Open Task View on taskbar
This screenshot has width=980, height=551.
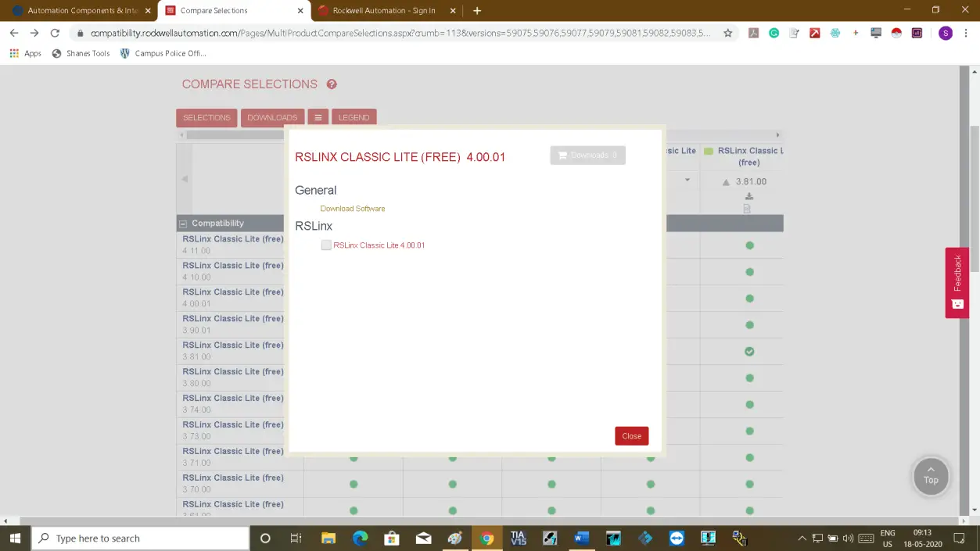coord(296,538)
